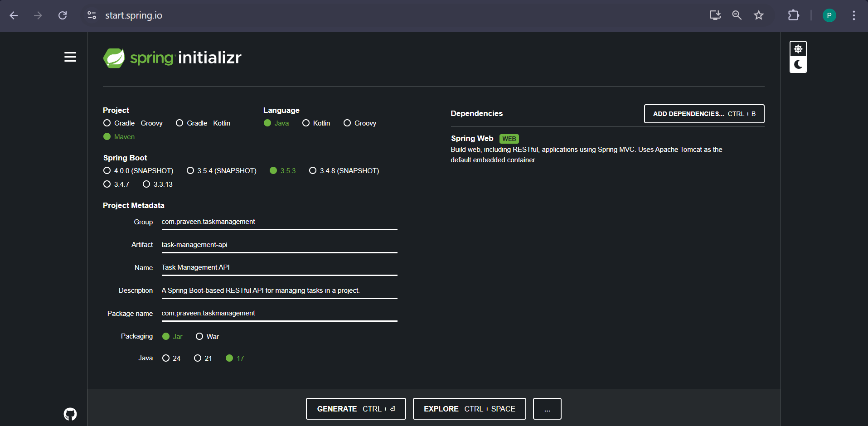Select Spring Boot 3.5.3
The image size is (868, 426).
[282, 171]
